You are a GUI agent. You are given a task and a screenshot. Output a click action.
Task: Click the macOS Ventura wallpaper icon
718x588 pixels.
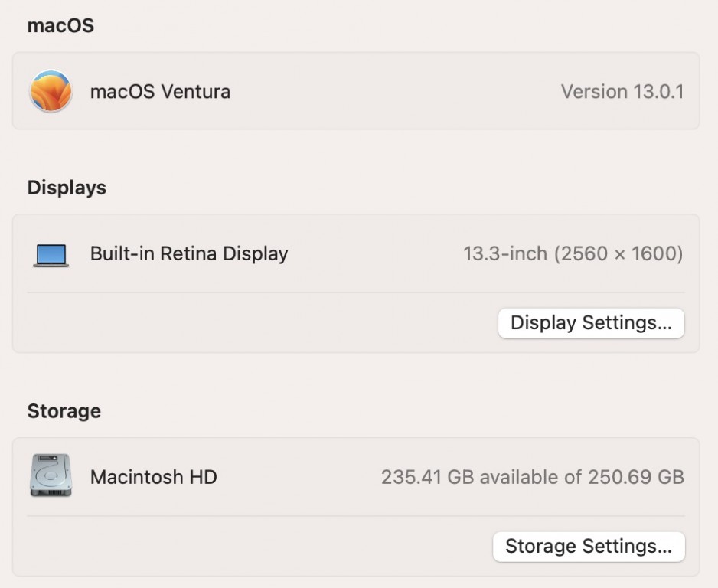coord(51,91)
